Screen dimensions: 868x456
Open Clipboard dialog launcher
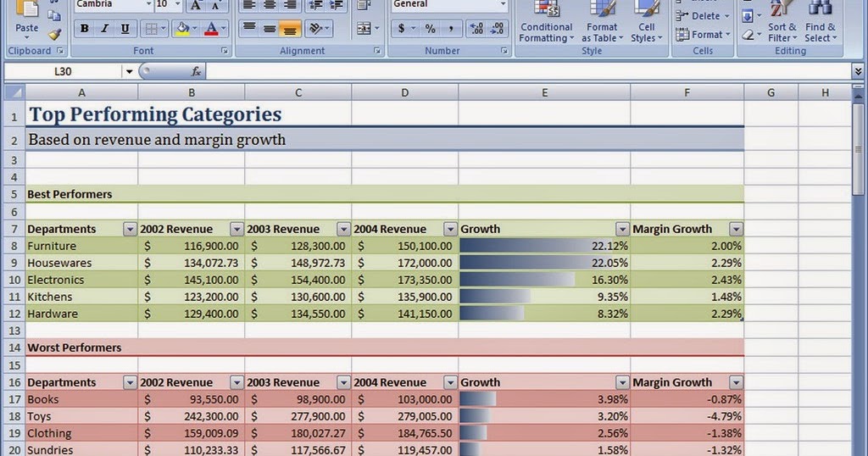(x=60, y=51)
